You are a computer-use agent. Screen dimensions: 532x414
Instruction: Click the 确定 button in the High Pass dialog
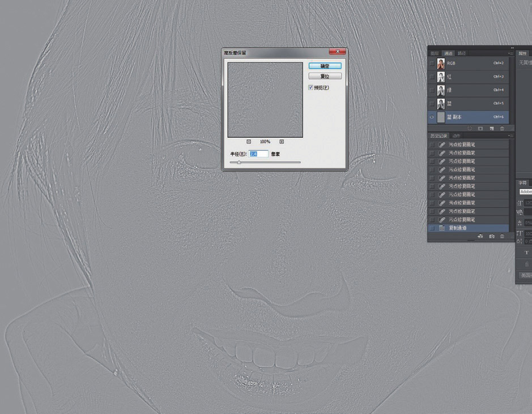tap(325, 66)
